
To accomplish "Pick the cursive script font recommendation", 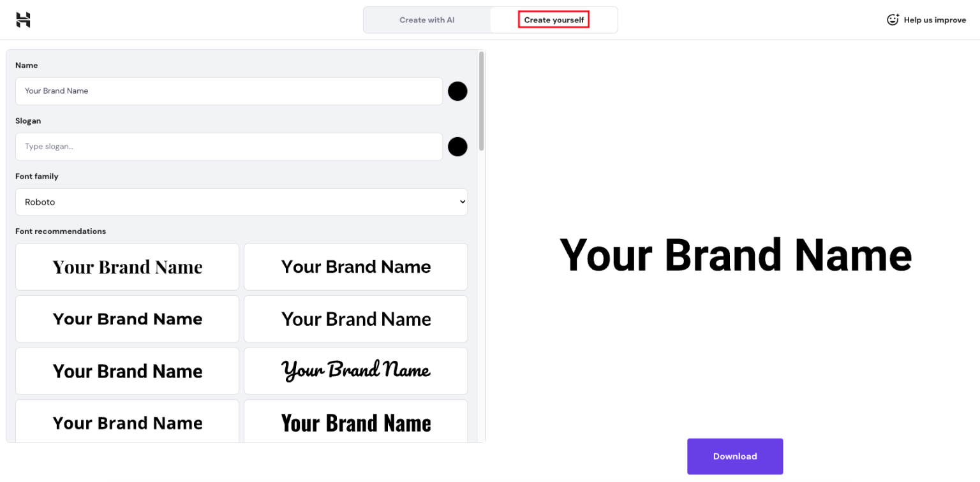I will [355, 370].
